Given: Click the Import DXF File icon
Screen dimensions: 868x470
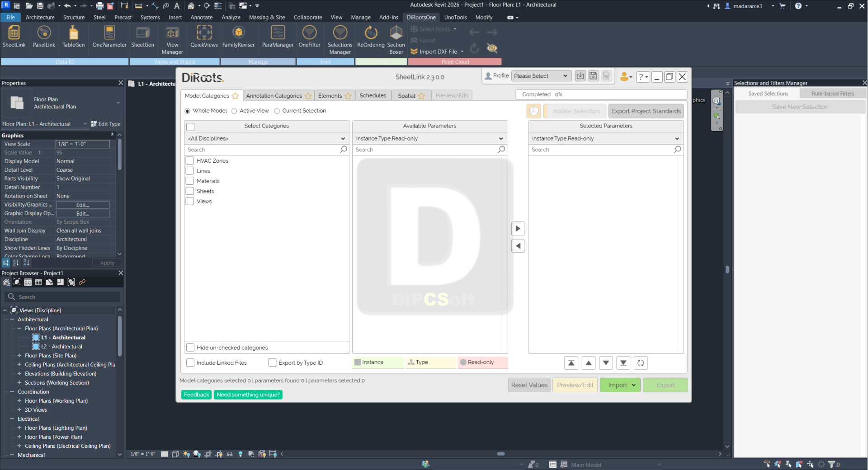Looking at the screenshot, I should (414, 52).
